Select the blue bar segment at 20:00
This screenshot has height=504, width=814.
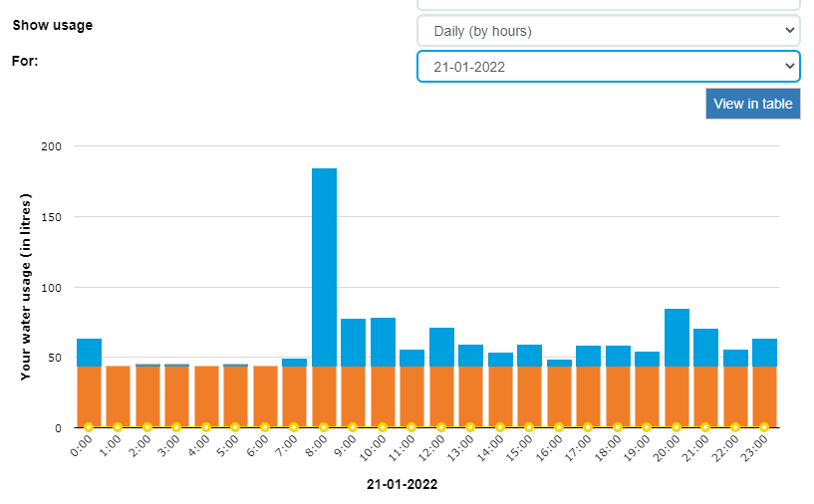pos(677,338)
